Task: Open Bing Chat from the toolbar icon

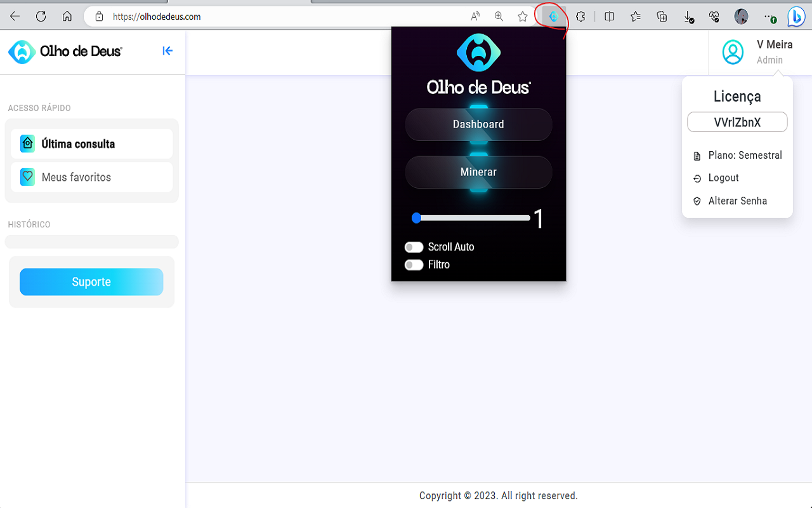Action: 796,16
